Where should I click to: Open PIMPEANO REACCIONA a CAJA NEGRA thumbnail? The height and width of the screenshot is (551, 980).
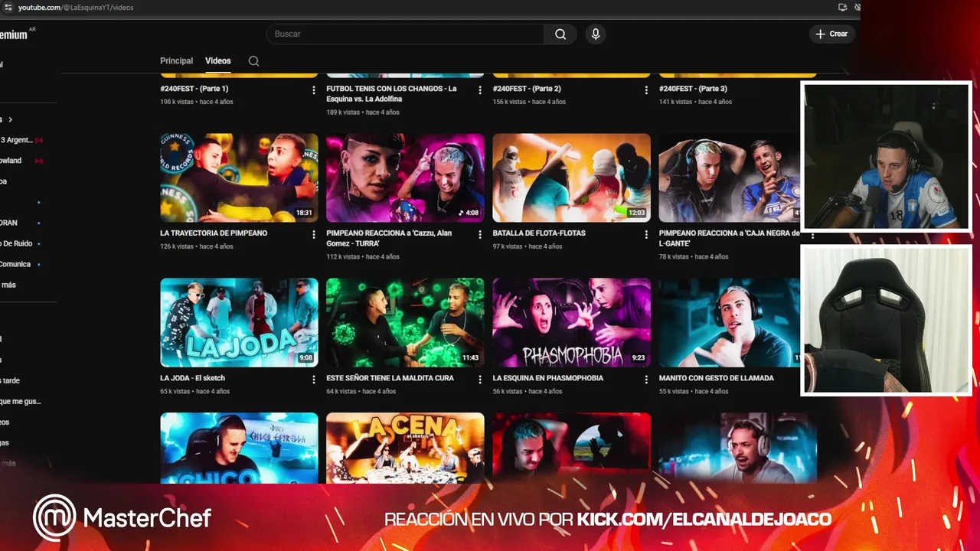[x=730, y=178]
